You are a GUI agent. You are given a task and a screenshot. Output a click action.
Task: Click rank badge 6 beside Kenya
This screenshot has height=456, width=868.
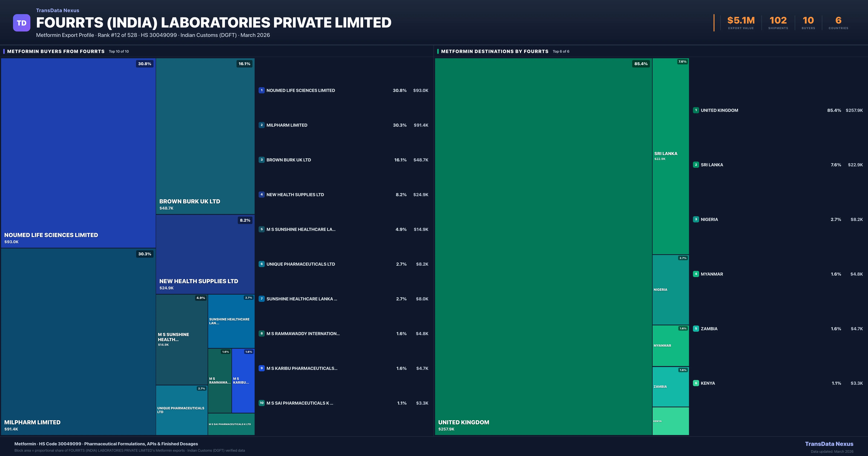tap(696, 383)
